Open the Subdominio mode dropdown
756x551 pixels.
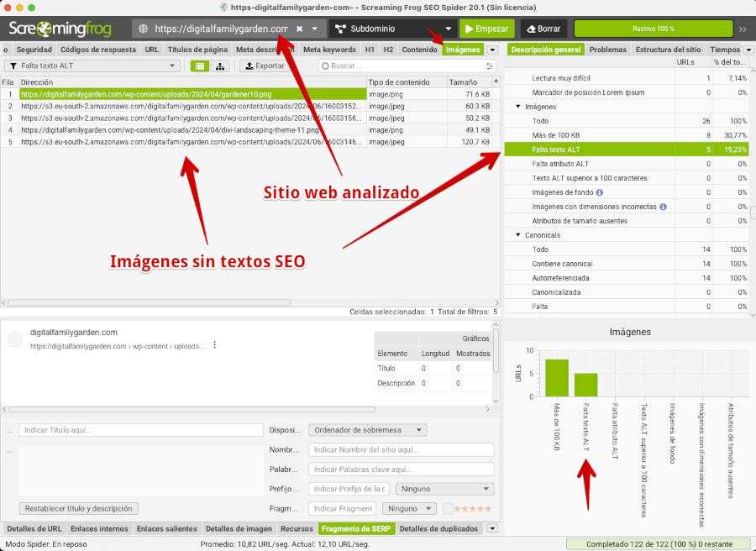(x=392, y=29)
